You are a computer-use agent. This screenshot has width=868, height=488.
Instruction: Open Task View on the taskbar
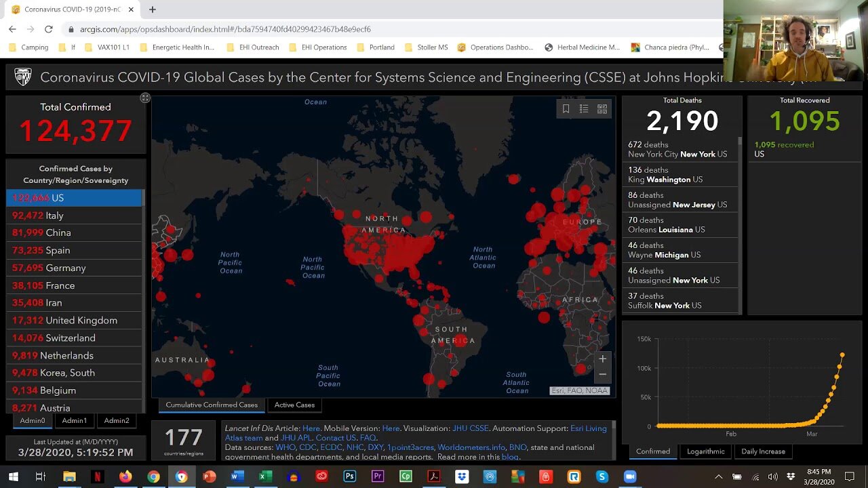[x=41, y=476]
